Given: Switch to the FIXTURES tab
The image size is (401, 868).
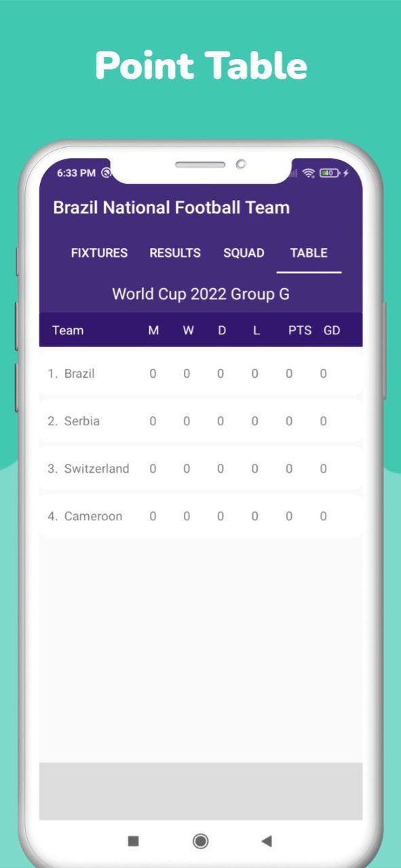Looking at the screenshot, I should pos(99,253).
